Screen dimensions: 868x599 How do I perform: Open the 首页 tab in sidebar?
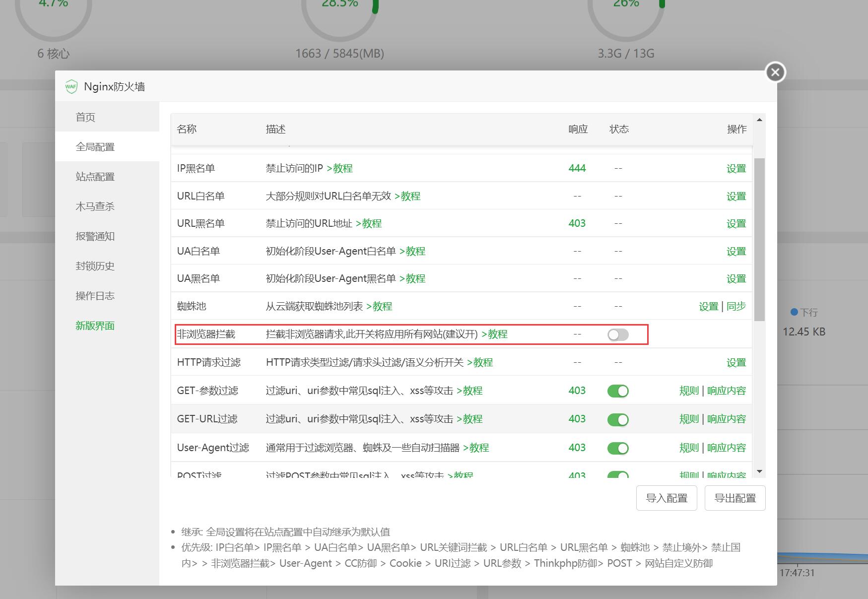pos(107,117)
